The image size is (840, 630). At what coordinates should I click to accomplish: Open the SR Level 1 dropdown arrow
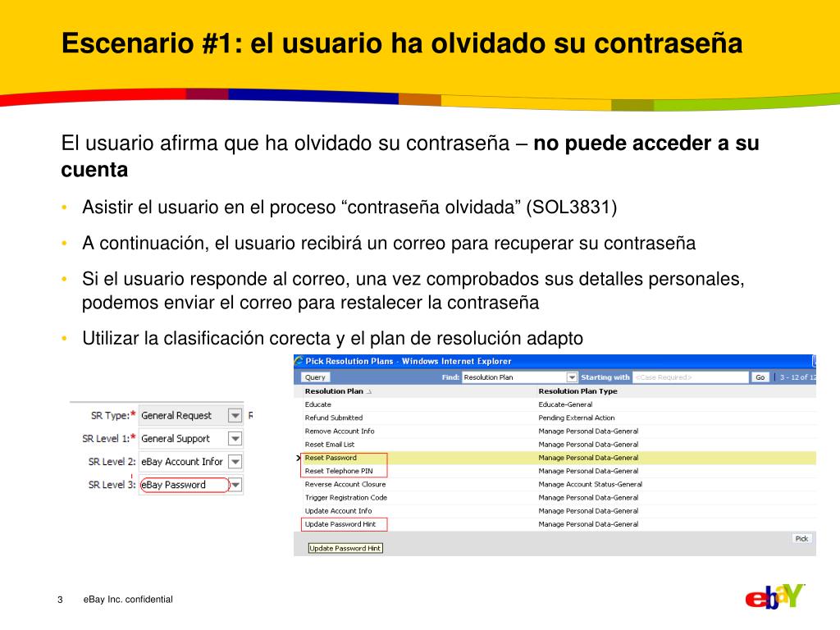click(x=235, y=439)
